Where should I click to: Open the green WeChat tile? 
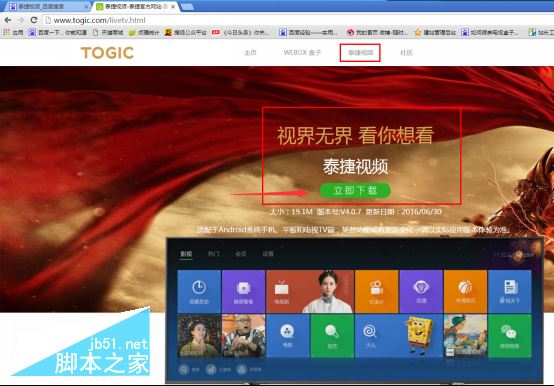coord(510,336)
